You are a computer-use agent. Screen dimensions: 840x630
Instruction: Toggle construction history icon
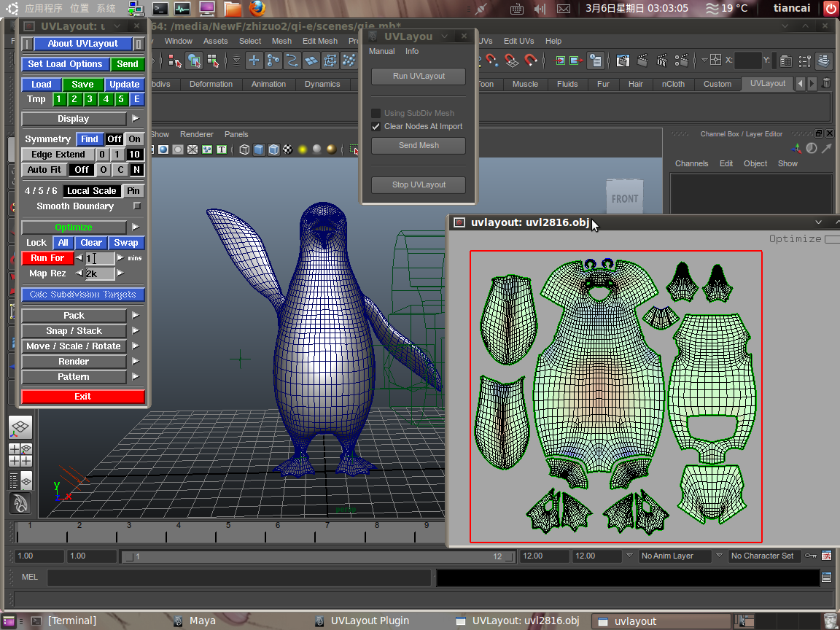coord(595,61)
